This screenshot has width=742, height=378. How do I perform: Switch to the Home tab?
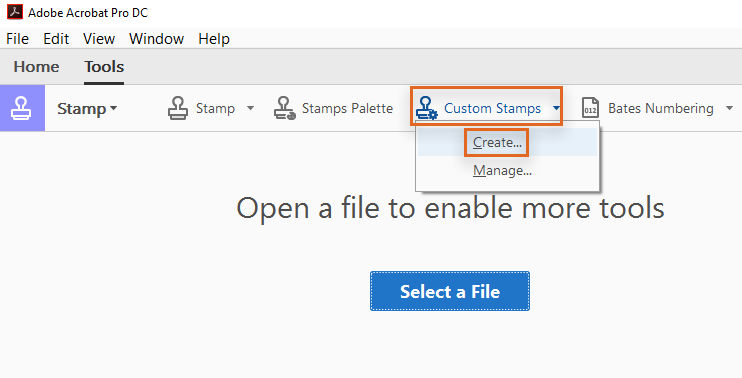pyautogui.click(x=36, y=67)
